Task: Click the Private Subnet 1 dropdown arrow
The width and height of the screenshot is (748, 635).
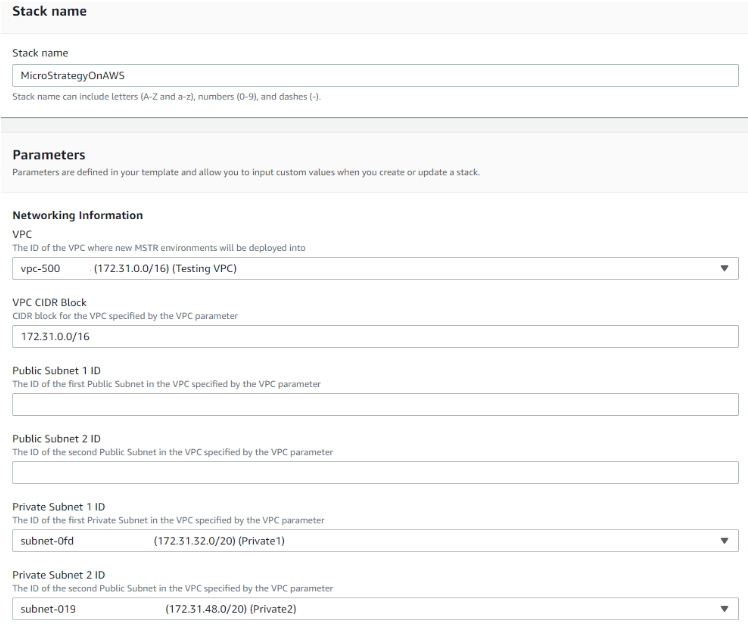Action: point(724,541)
